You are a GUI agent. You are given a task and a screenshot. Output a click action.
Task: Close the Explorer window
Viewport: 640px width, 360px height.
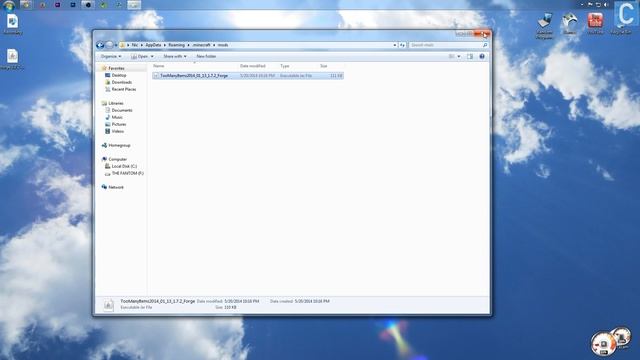[483, 35]
